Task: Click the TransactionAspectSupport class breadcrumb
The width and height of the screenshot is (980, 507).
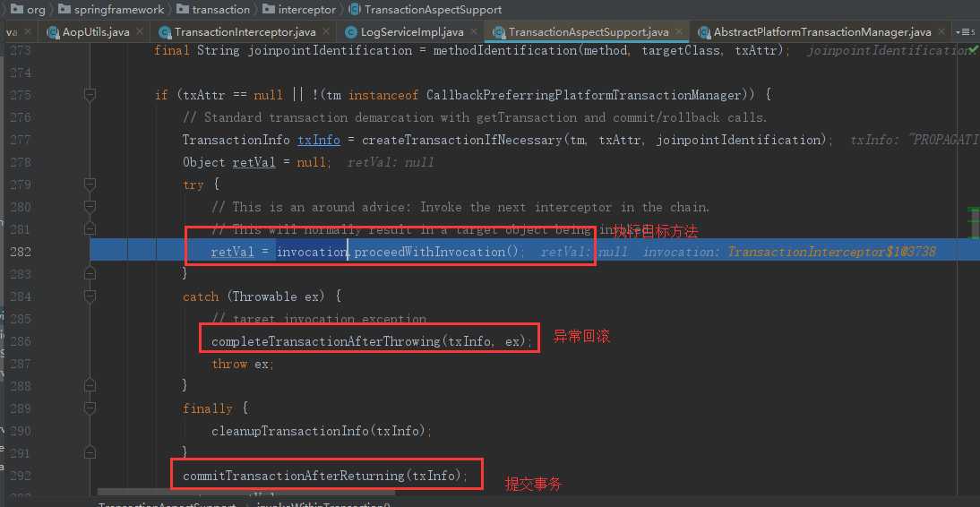Action: tap(426, 9)
